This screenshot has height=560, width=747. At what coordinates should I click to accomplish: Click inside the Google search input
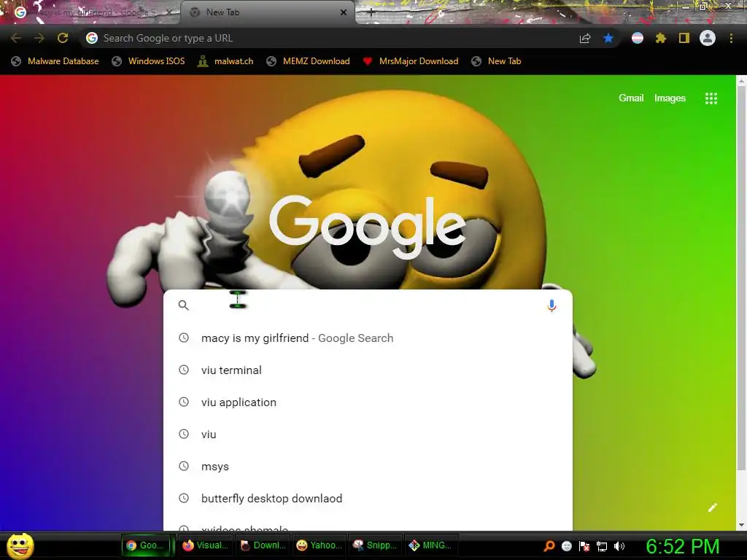coord(367,306)
